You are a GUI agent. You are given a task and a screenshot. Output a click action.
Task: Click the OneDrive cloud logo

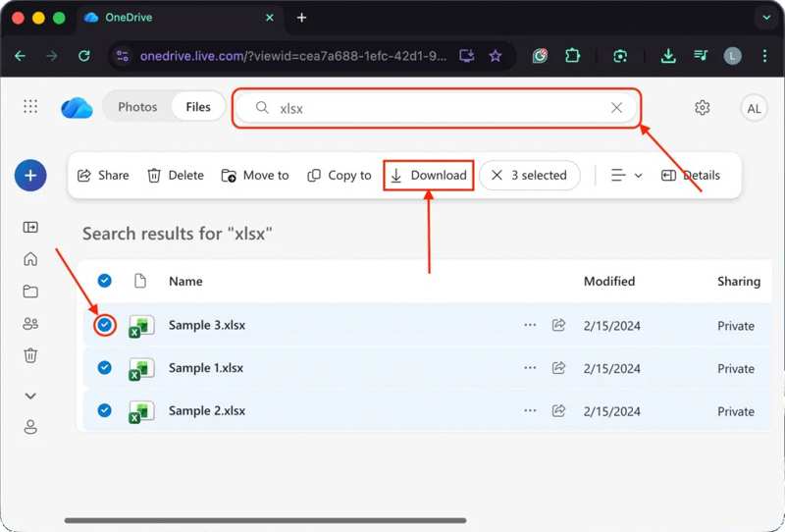77,108
